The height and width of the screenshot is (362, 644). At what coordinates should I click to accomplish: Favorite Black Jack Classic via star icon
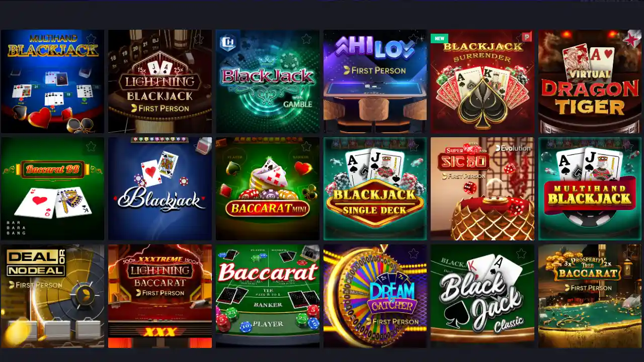[521, 253]
